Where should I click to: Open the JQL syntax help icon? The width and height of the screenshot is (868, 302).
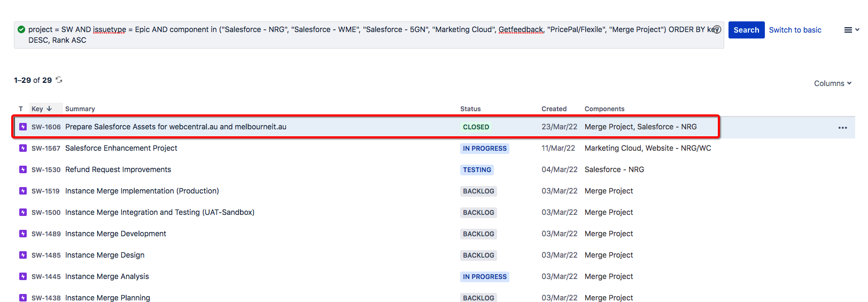(x=717, y=29)
